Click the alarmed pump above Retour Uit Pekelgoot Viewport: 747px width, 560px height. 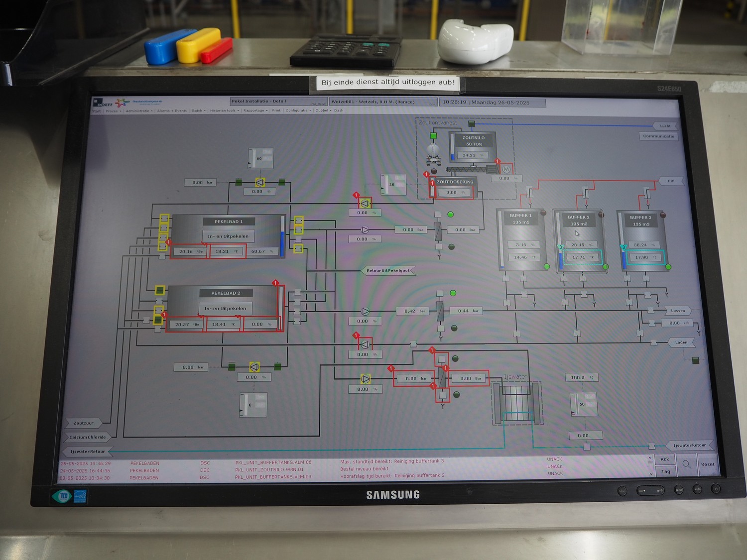click(x=365, y=203)
